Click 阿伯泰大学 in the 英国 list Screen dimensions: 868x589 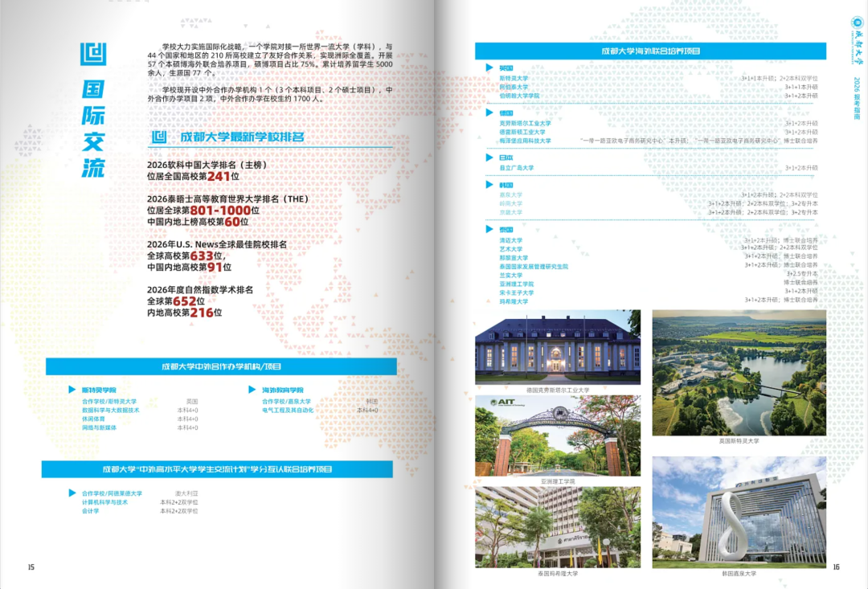(514, 87)
